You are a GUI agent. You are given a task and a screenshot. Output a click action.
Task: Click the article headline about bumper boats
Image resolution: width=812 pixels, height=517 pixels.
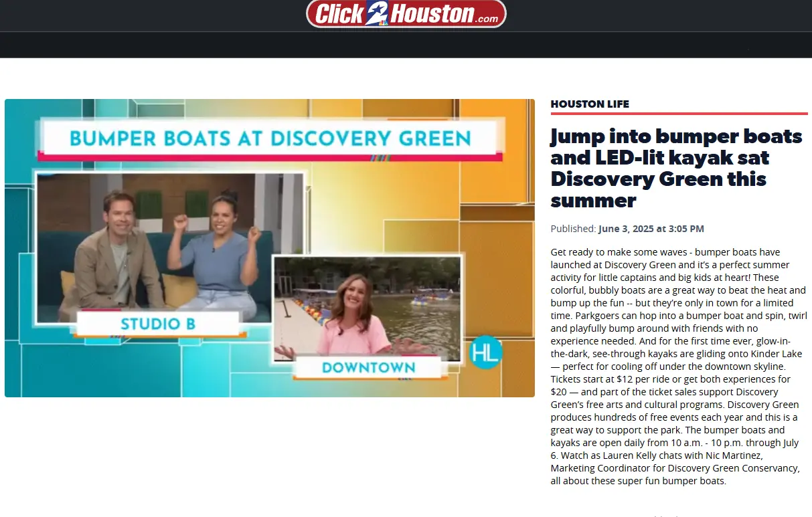pos(676,168)
